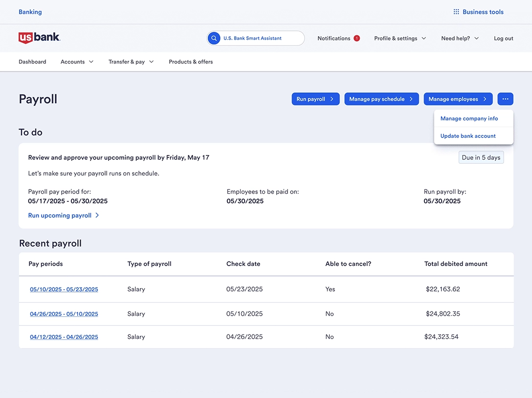Click the red notifications badge
The height and width of the screenshot is (398, 532).
356,38
